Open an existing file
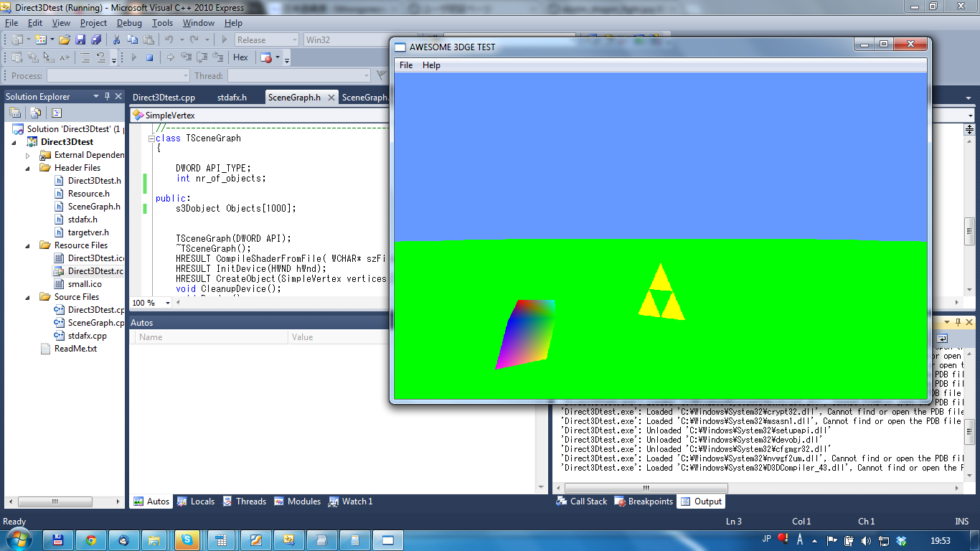The image size is (980, 551). click(x=64, y=39)
